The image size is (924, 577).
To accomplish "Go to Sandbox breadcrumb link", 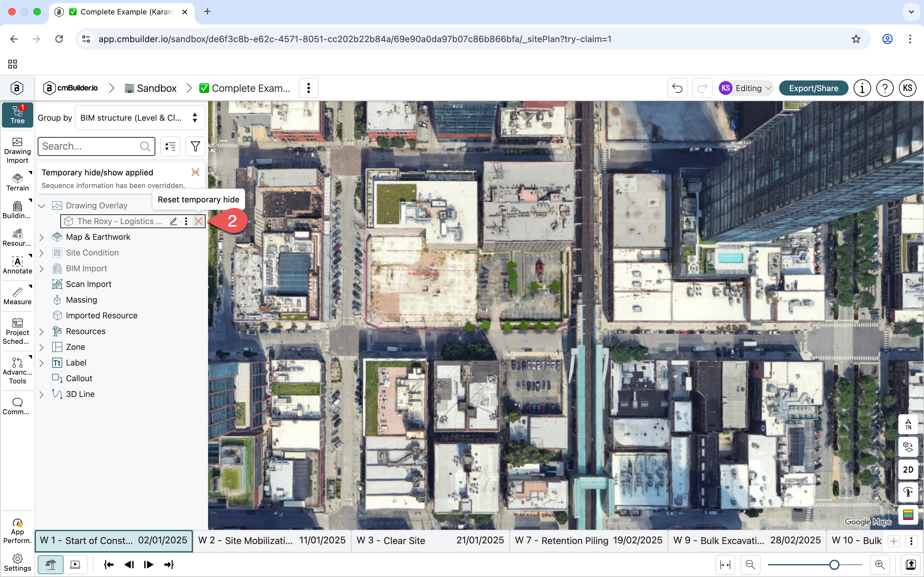I will [x=150, y=88].
